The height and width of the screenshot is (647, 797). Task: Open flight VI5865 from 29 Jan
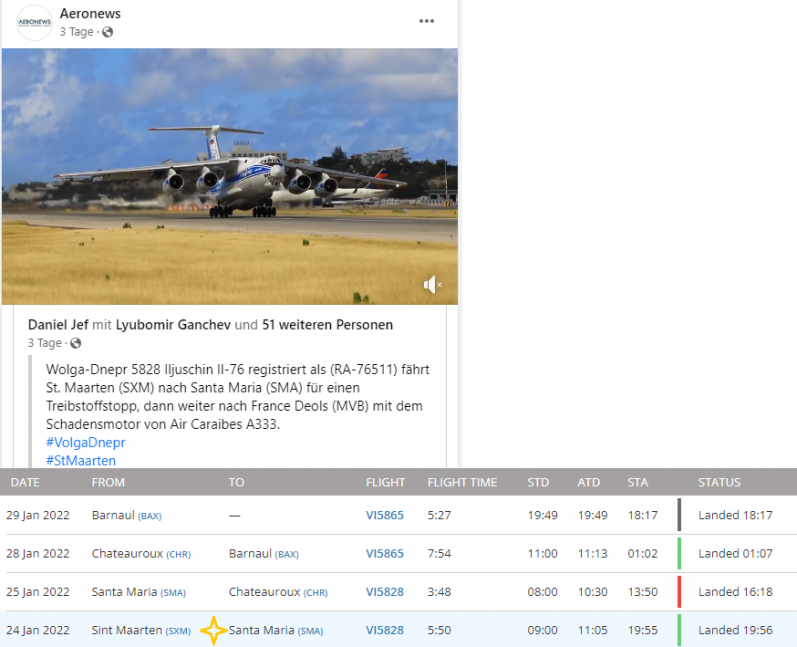point(384,515)
